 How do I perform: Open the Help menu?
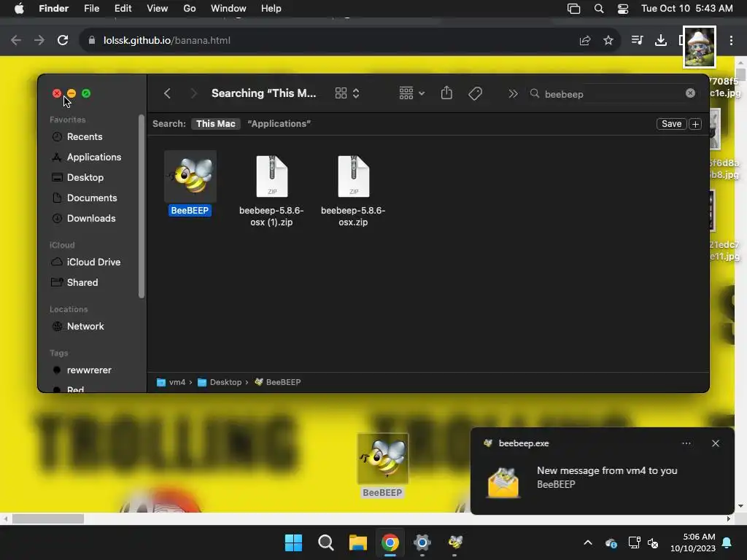pos(271,9)
